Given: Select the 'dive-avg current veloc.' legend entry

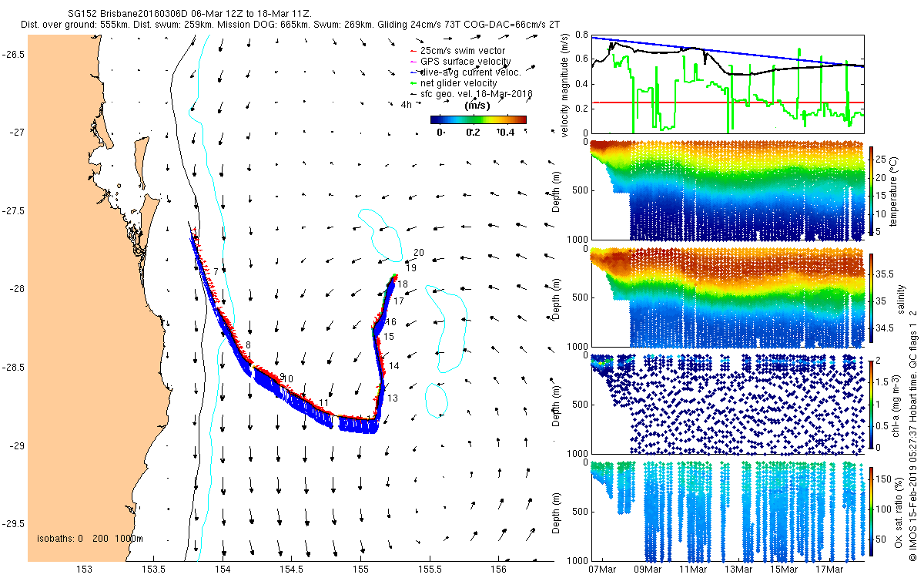Looking at the screenshot, I should coord(466,72).
